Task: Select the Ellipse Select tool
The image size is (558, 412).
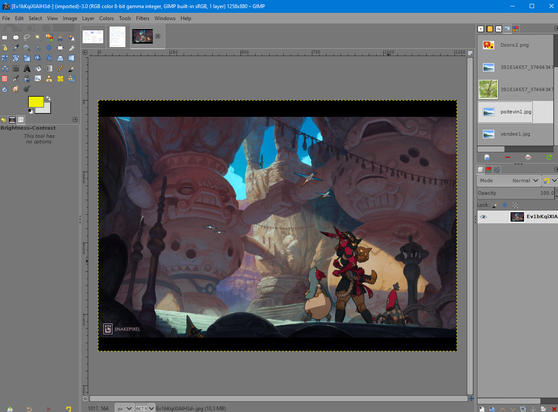Action: pyautogui.click(x=16, y=37)
